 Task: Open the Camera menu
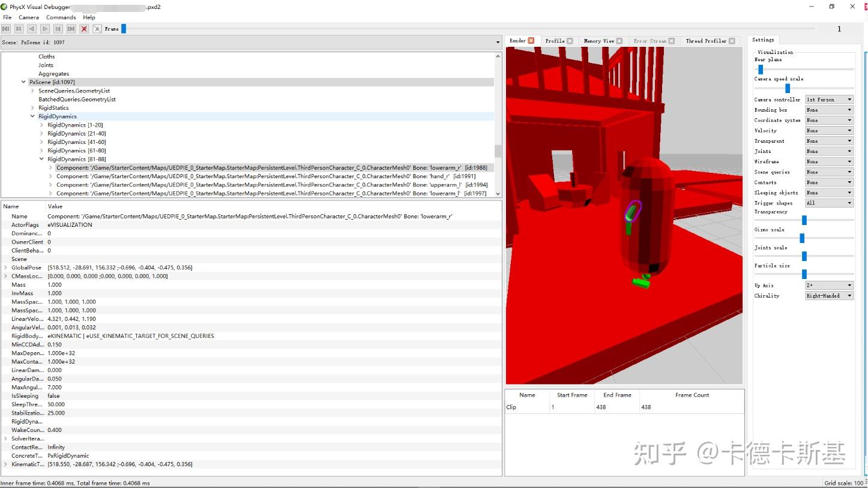(29, 17)
